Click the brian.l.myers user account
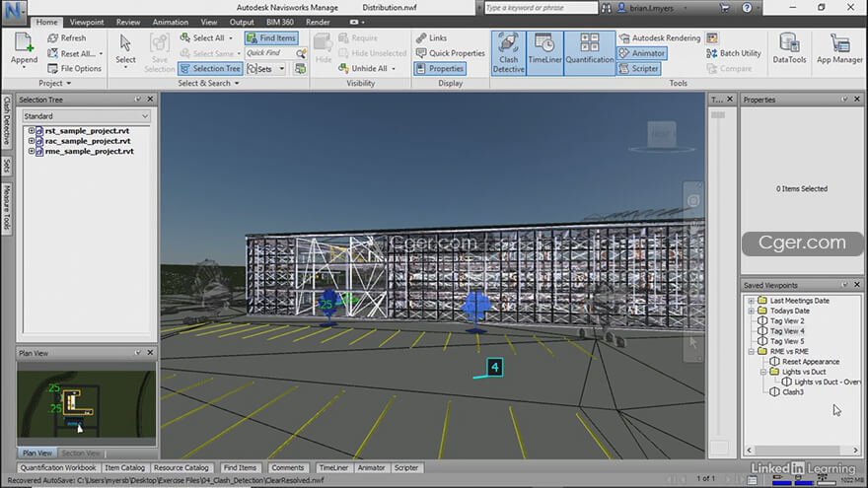The height and width of the screenshot is (488, 868). [645, 8]
